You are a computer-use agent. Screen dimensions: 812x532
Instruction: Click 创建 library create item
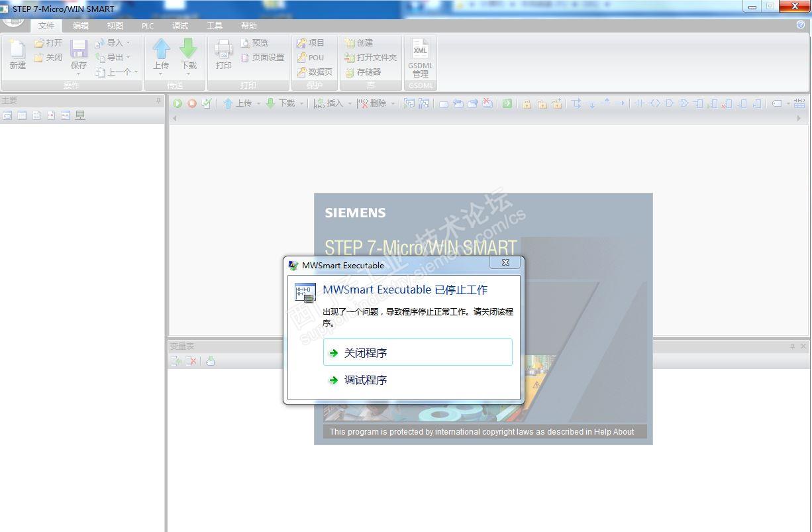359,43
